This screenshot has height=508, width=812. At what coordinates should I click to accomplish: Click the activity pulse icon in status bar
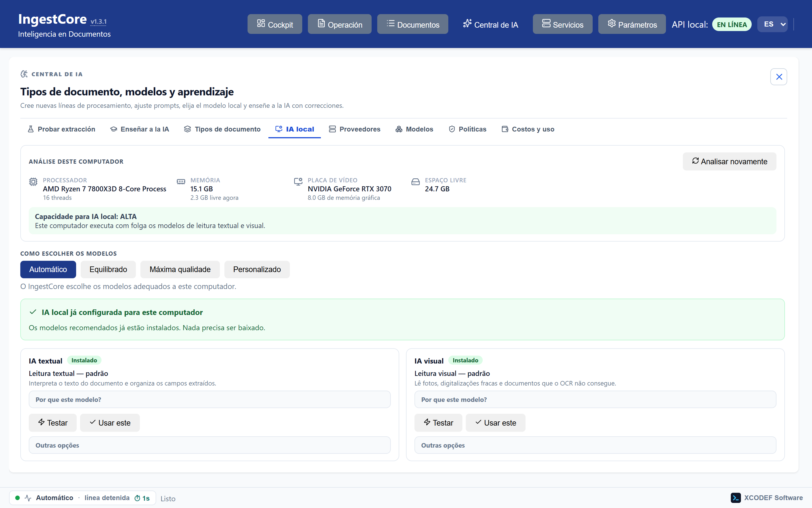(x=28, y=498)
